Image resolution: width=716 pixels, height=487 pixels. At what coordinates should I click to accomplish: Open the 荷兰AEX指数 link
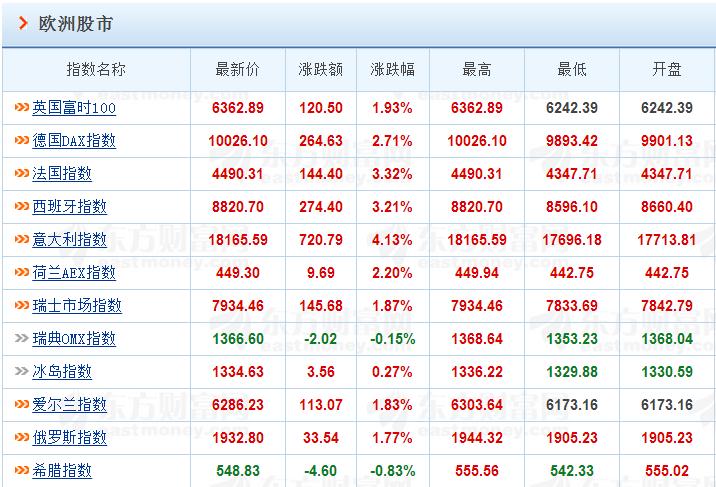click(73, 273)
